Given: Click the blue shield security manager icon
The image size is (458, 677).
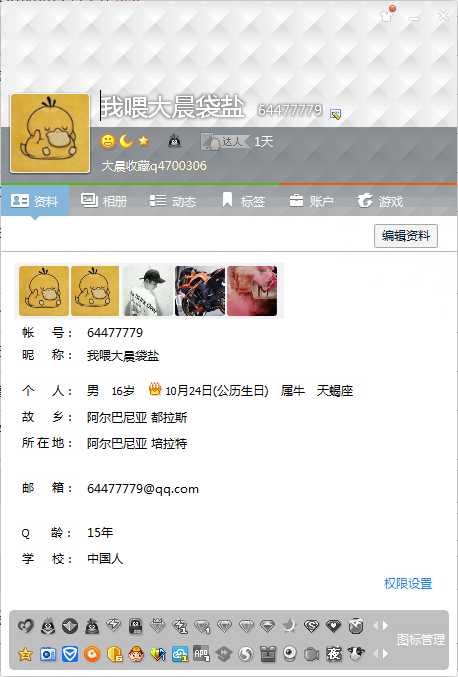Looking at the screenshot, I should (69, 655).
